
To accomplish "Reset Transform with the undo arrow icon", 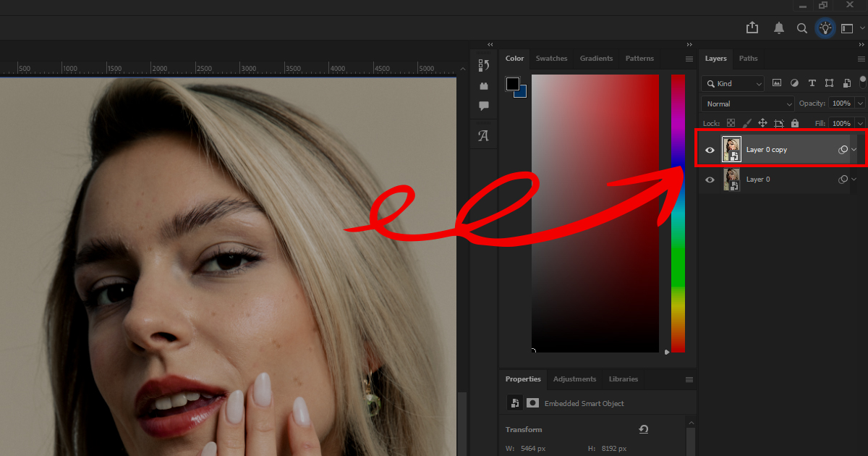I will point(644,429).
